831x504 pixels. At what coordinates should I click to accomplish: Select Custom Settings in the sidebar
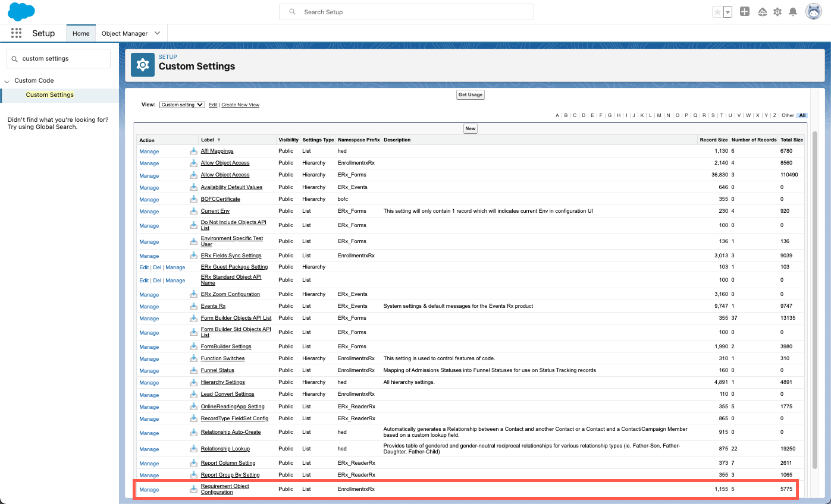coord(50,95)
